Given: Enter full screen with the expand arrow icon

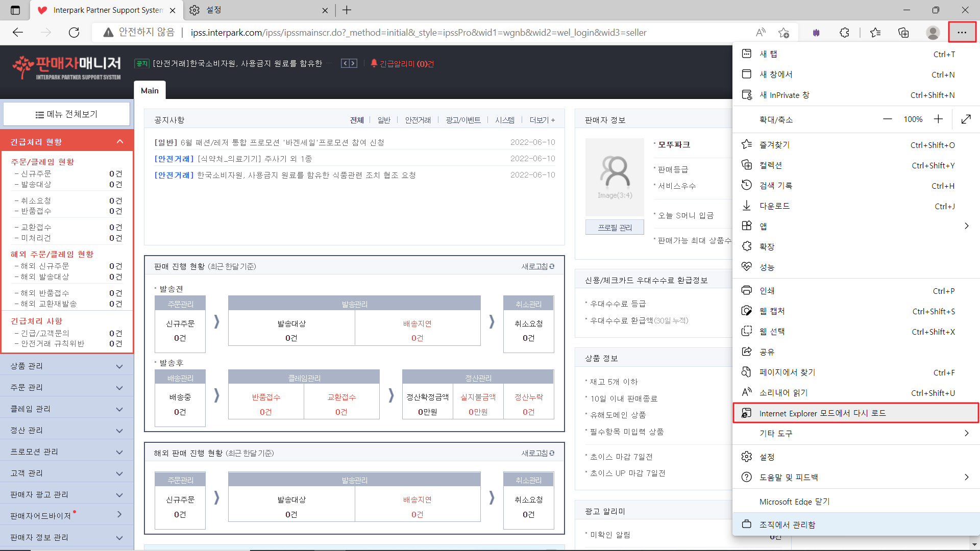Looking at the screenshot, I should click(966, 119).
